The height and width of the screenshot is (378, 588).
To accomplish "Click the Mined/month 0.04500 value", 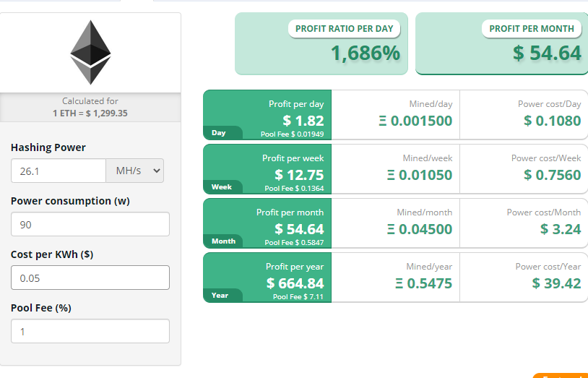I will click(419, 229).
